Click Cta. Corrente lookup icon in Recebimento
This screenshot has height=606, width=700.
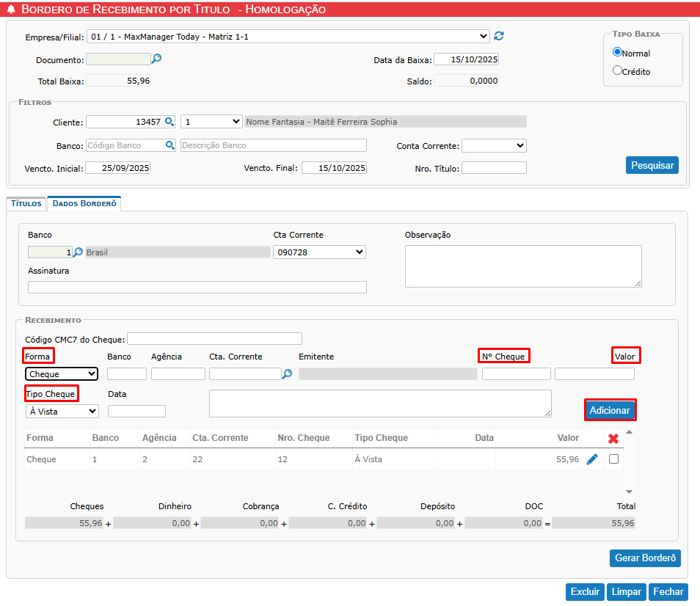287,374
